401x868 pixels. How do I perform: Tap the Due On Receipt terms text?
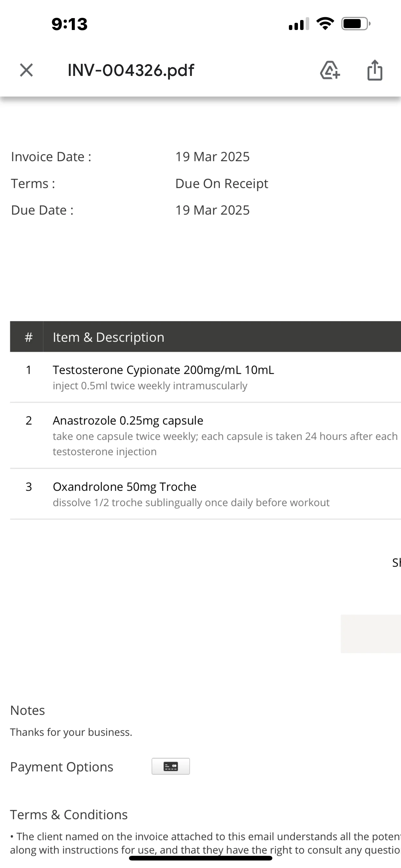coord(221,184)
